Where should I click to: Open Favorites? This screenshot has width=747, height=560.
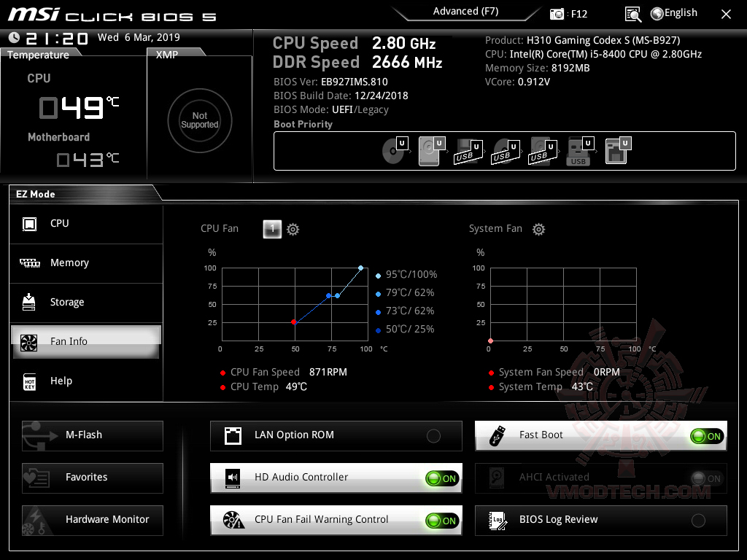click(93, 478)
